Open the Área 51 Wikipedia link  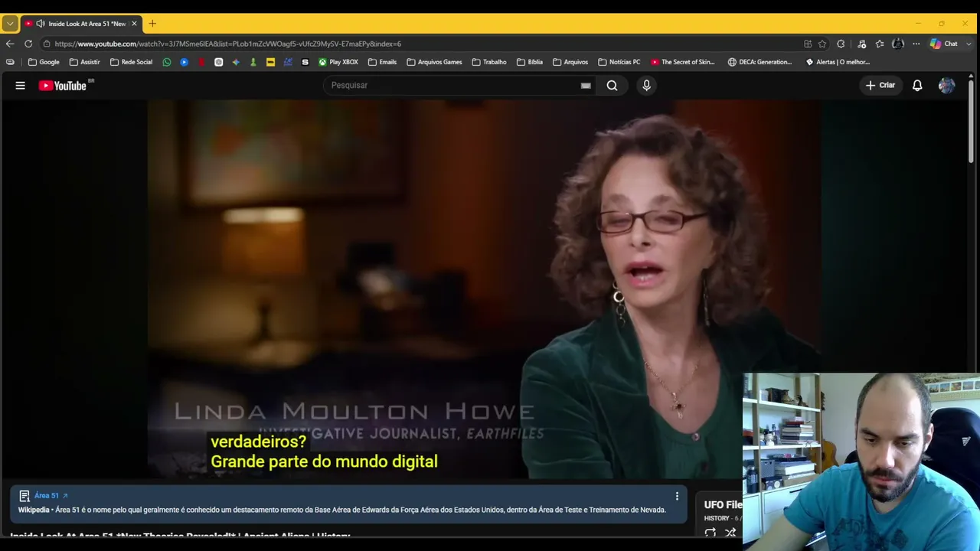tap(51, 496)
